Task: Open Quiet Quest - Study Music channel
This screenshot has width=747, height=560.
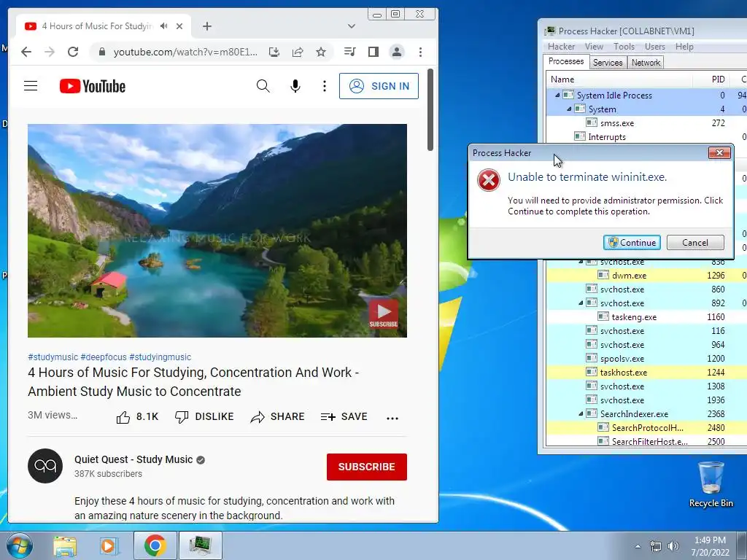Action: [x=133, y=459]
